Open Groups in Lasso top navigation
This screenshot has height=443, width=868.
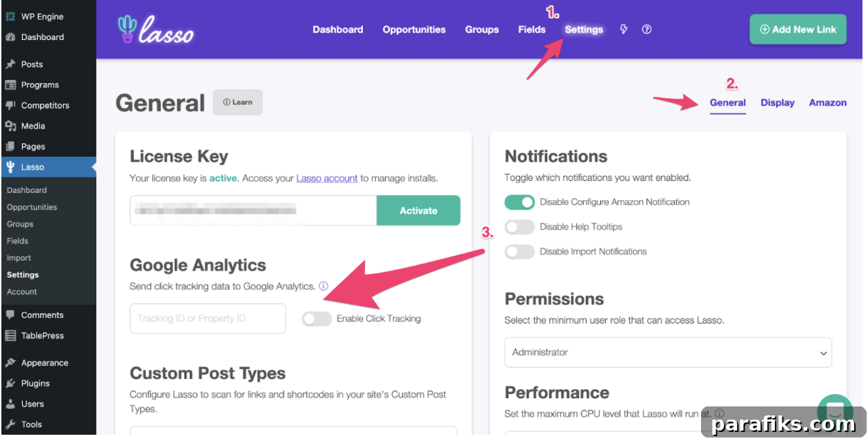click(x=482, y=30)
